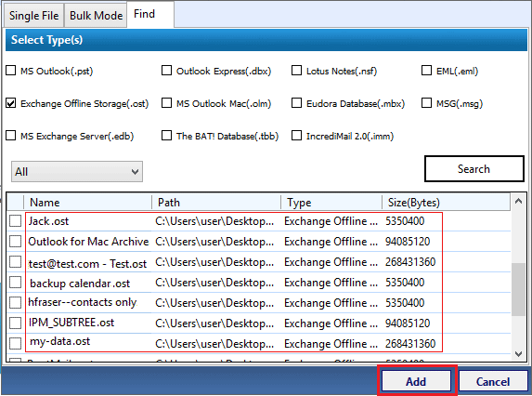
Task: Select the Jack.ost row checkbox
Action: click(15, 221)
